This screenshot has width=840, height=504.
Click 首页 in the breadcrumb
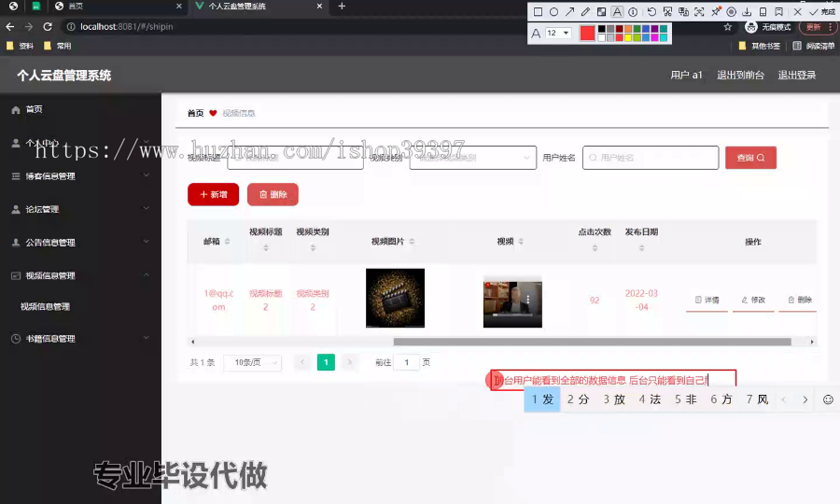196,113
